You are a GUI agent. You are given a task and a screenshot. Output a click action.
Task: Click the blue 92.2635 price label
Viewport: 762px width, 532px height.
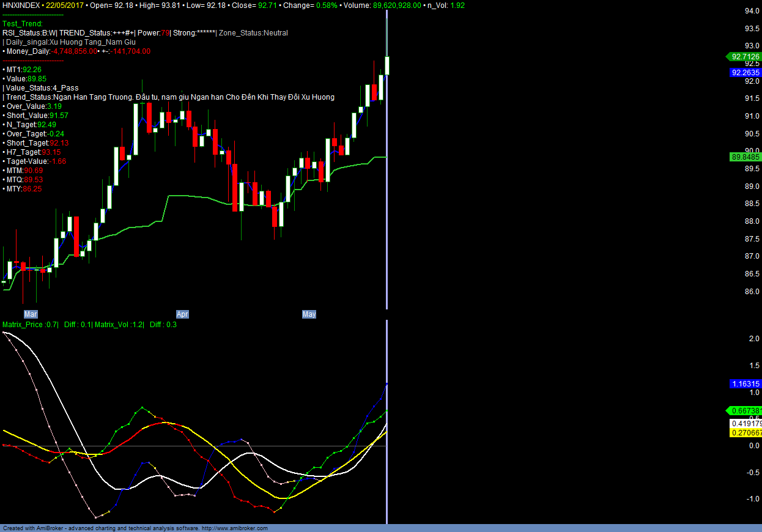click(x=745, y=72)
